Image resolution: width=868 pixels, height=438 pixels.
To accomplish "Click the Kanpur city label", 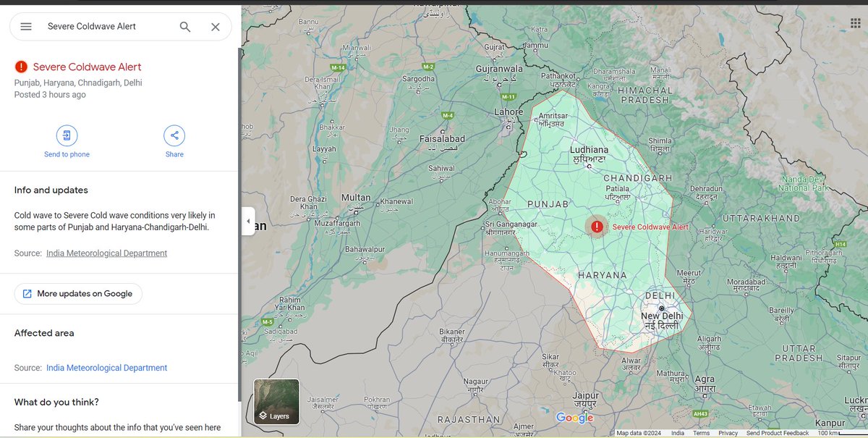I will pos(829,423).
